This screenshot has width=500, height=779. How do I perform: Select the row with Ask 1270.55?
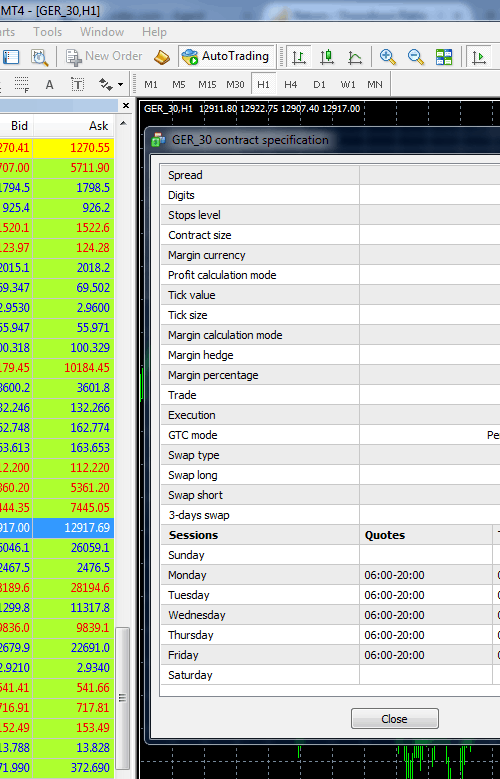57,148
